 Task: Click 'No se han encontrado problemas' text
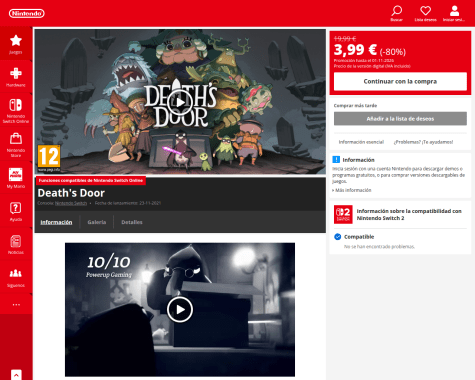tap(379, 247)
